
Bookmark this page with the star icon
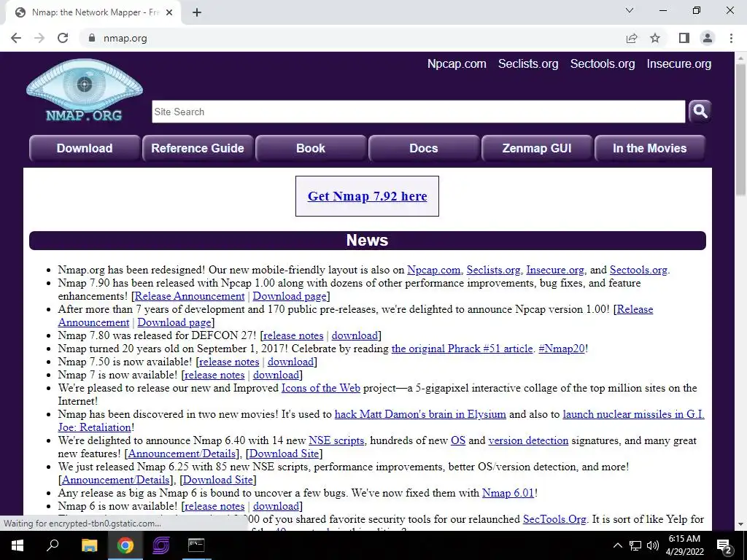[655, 38]
